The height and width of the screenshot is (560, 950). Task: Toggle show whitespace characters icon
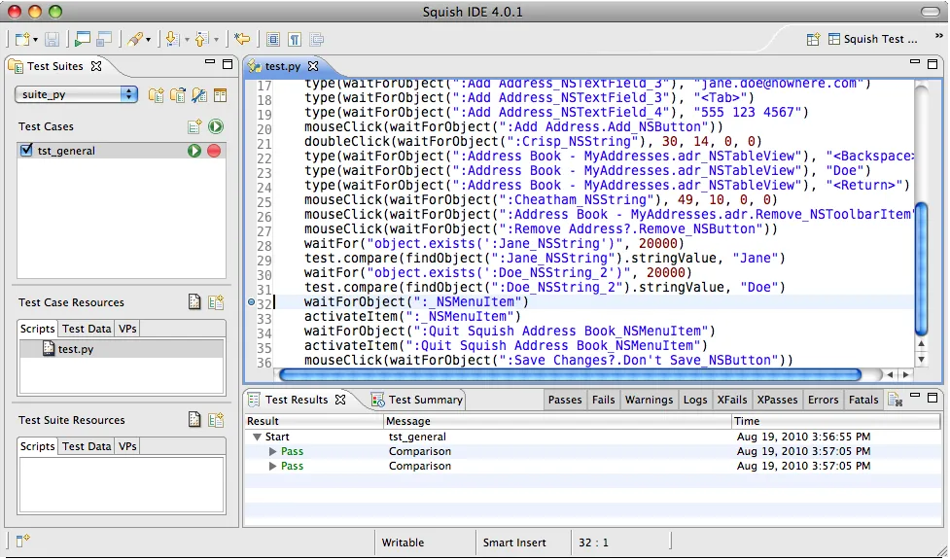[294, 40]
